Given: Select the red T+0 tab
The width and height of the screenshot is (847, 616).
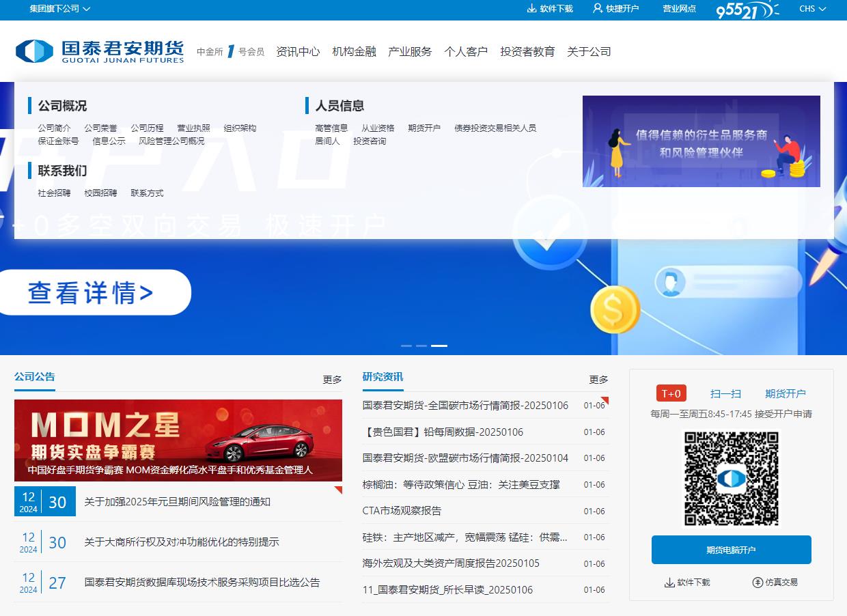Looking at the screenshot, I should [x=671, y=393].
